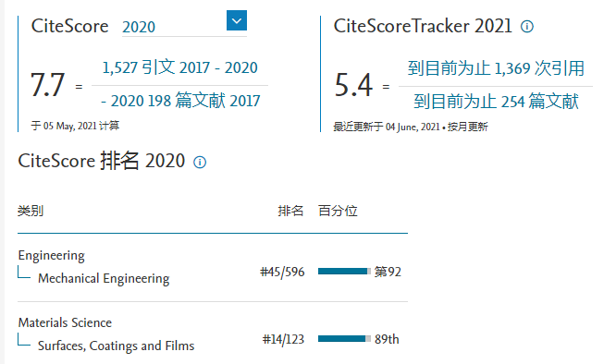Click the #14/123 rank value
This screenshot has width=604, height=364.
click(x=283, y=339)
